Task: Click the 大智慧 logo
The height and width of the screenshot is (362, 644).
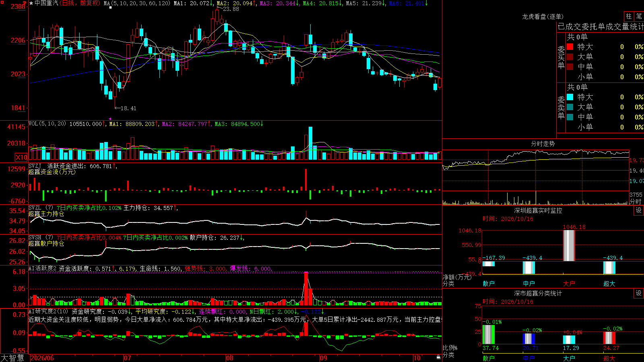Action: (x=12, y=358)
